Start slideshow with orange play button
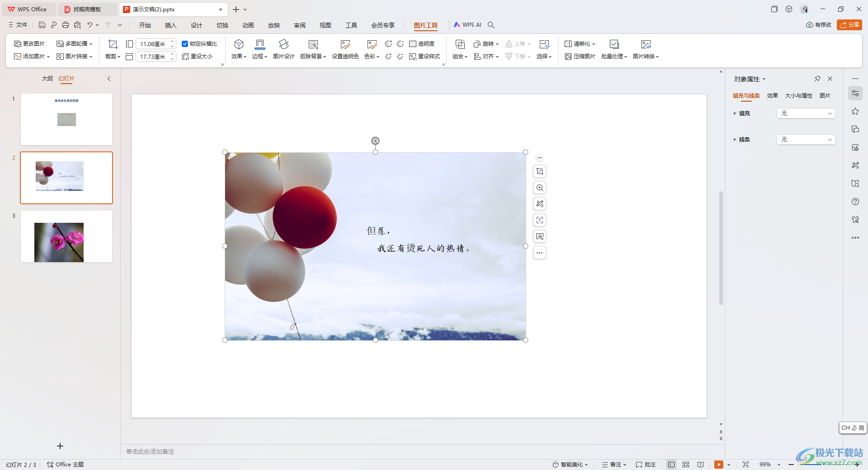 pos(719,465)
